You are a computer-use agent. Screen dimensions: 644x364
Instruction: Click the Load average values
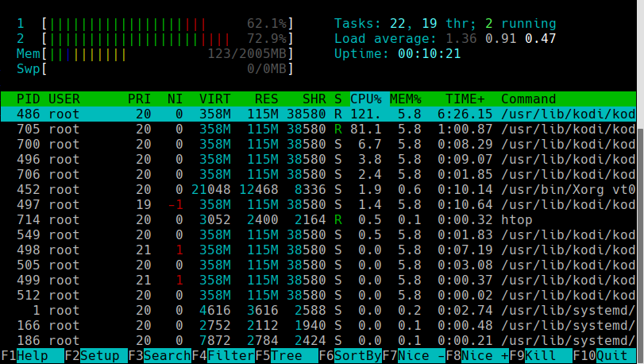(x=500, y=39)
